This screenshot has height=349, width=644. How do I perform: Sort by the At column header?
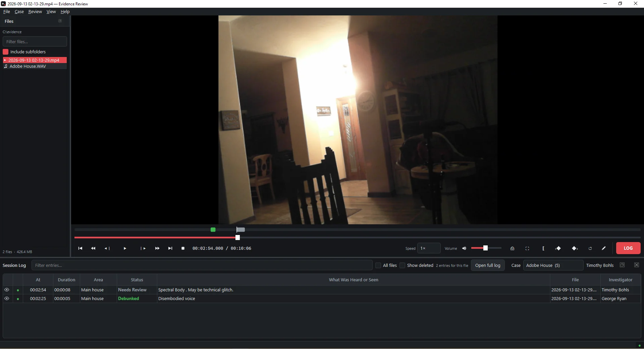(x=38, y=280)
